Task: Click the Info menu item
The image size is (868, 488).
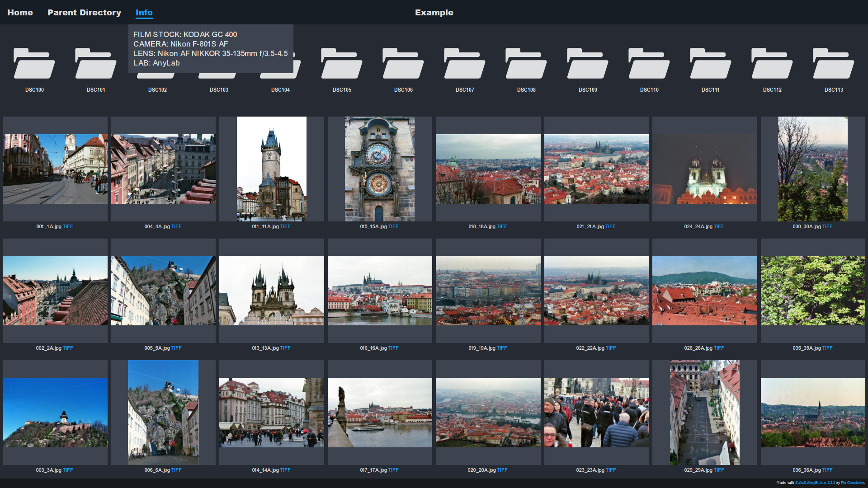Action: pyautogui.click(x=144, y=13)
